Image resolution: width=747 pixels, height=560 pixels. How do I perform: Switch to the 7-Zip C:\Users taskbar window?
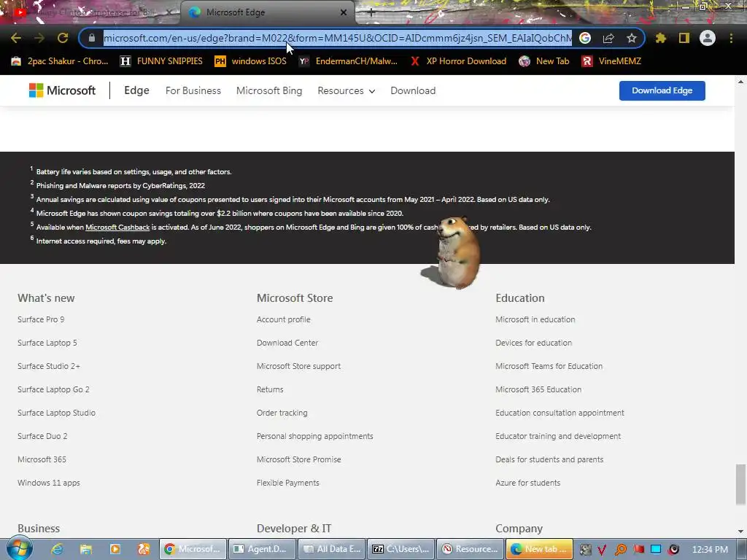pyautogui.click(x=401, y=549)
